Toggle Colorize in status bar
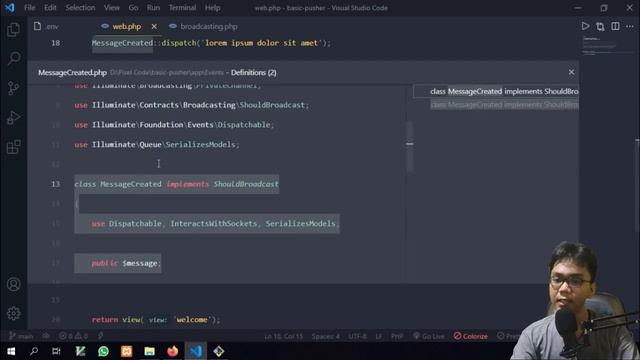The height and width of the screenshot is (360, 640). tap(471, 336)
